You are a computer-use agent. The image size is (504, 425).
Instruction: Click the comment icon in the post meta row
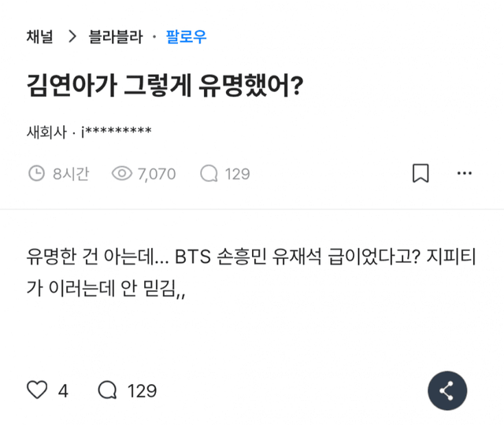pyautogui.click(x=209, y=173)
